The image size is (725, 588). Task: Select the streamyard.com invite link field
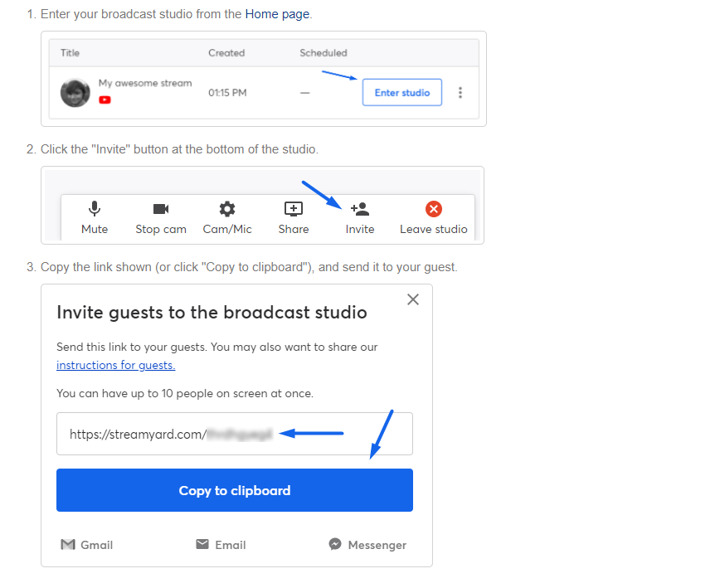click(235, 434)
